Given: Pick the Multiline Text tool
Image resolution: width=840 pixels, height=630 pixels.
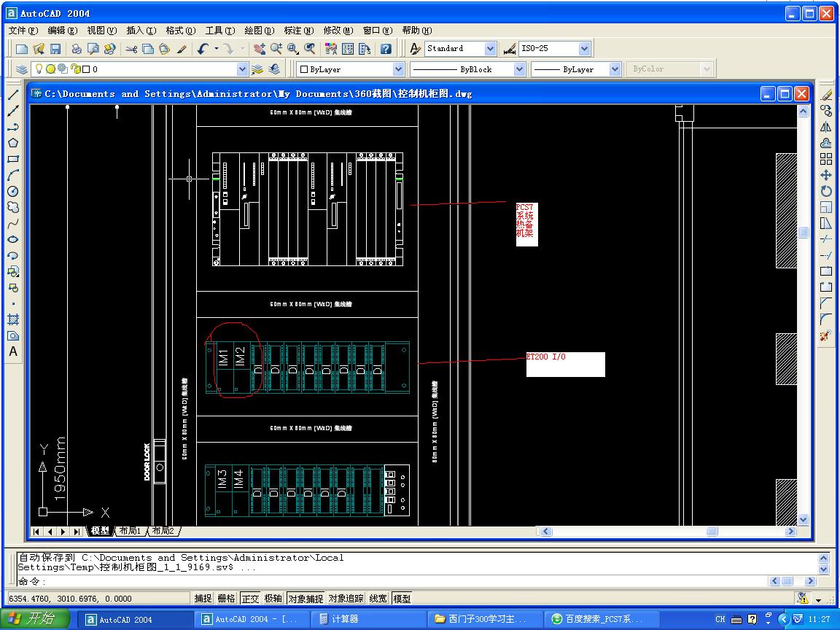Looking at the screenshot, I should click(x=13, y=351).
